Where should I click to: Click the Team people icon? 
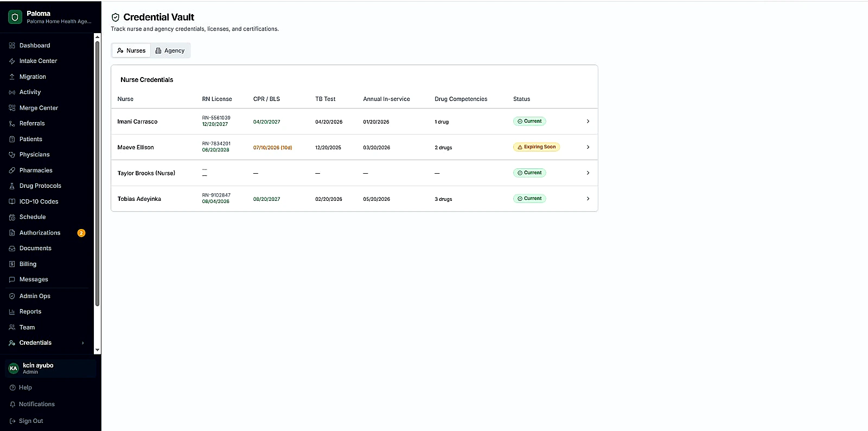(12, 327)
